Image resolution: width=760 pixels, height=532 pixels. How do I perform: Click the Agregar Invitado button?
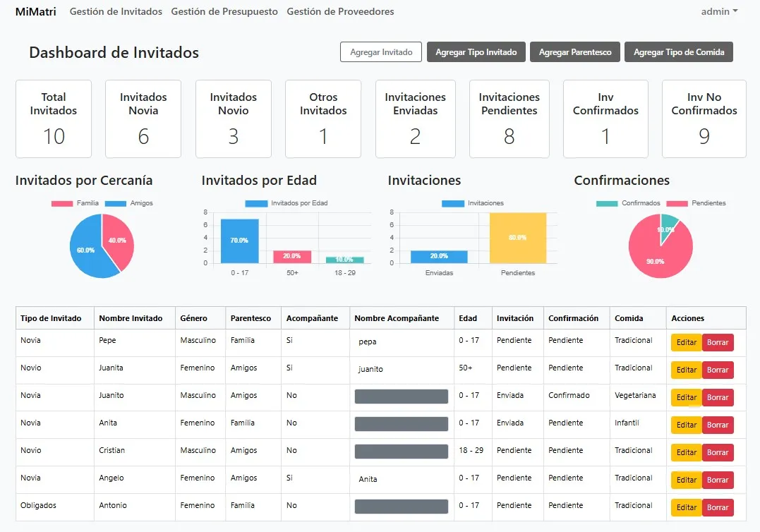click(x=380, y=52)
